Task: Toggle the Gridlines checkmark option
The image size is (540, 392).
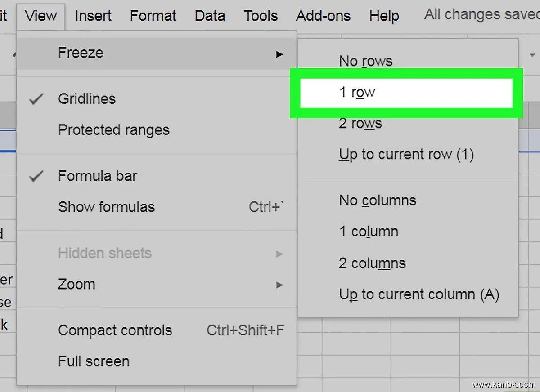Action: [x=86, y=99]
